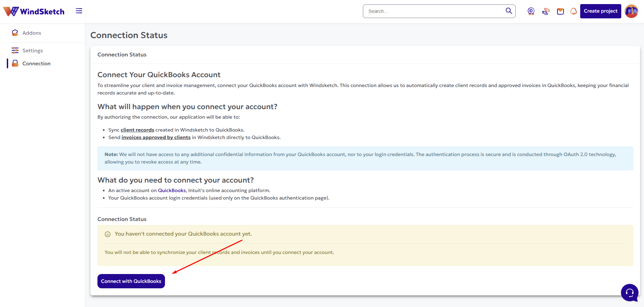The height and width of the screenshot is (307, 644).
Task: Click the Create project button
Action: pyautogui.click(x=601, y=11)
